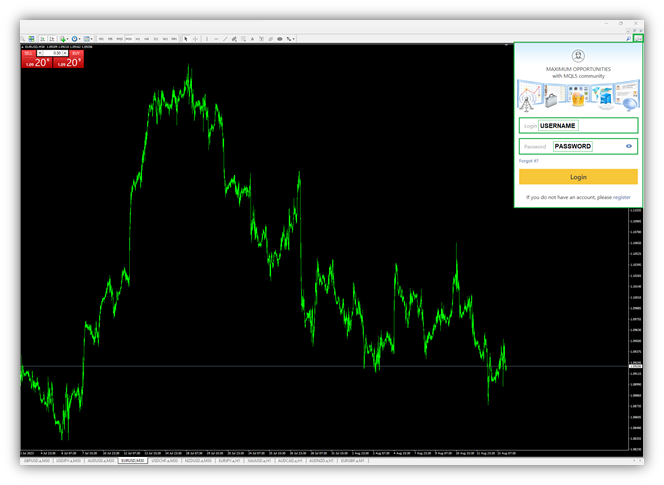
Task: Toggle password visibility eye icon
Action: 629,146
